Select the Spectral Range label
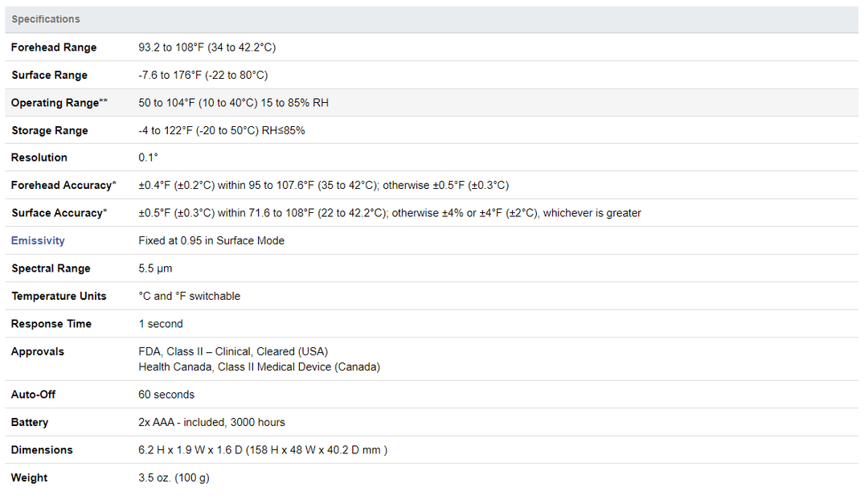This screenshot has width=868, height=504. pos(51,268)
